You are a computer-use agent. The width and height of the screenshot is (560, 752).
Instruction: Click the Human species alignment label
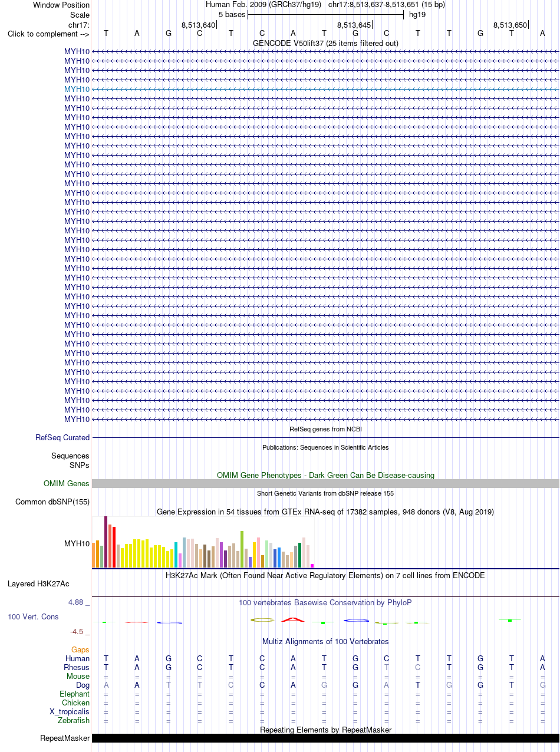click(77, 658)
